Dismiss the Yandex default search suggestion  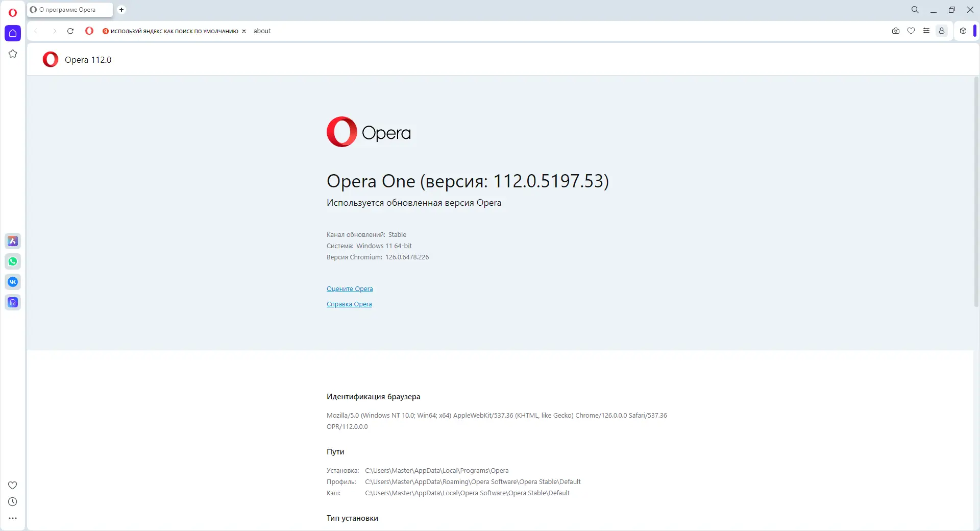click(244, 31)
